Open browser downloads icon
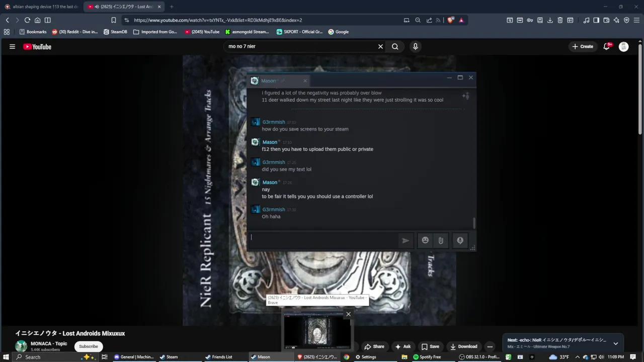The height and width of the screenshot is (362, 644). (x=550, y=20)
